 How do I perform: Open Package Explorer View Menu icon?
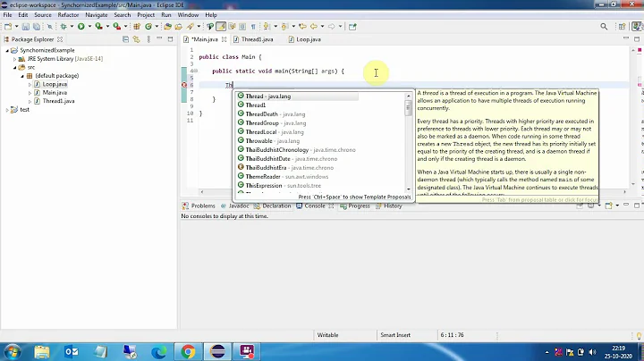pos(148,39)
